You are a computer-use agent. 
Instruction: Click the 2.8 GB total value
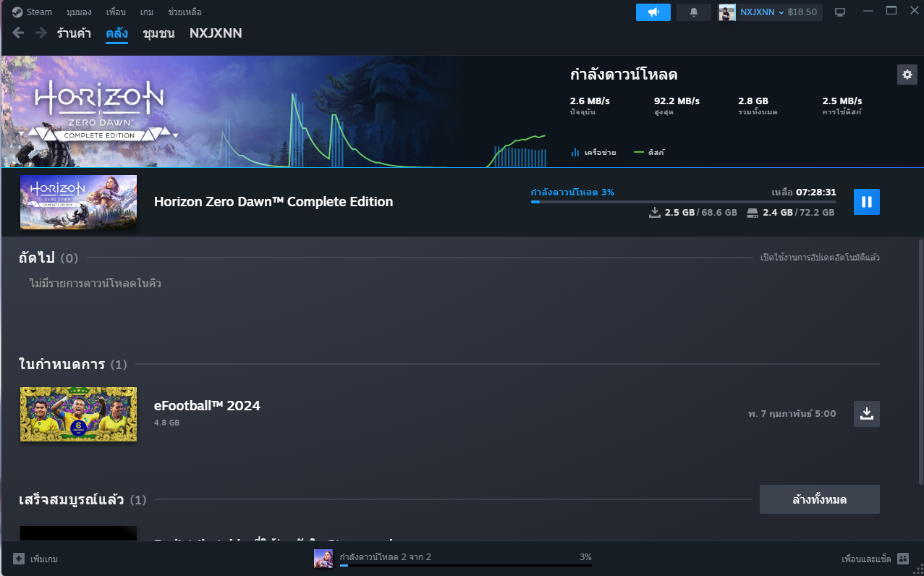pyautogui.click(x=753, y=101)
